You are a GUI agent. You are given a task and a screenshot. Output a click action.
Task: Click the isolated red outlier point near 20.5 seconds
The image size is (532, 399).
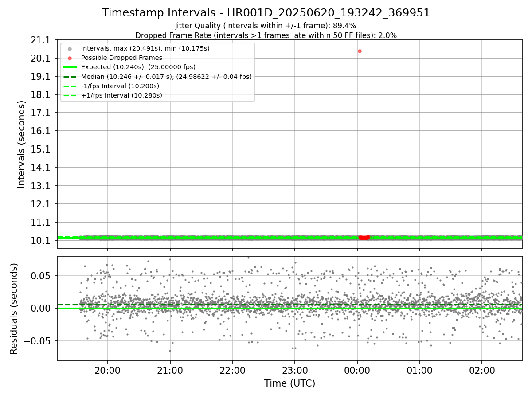[360, 51]
